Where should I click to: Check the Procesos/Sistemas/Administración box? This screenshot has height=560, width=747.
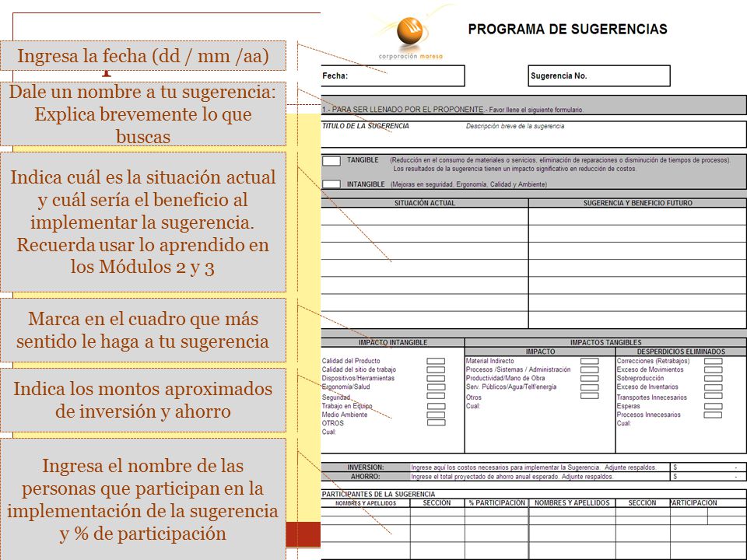(x=589, y=369)
